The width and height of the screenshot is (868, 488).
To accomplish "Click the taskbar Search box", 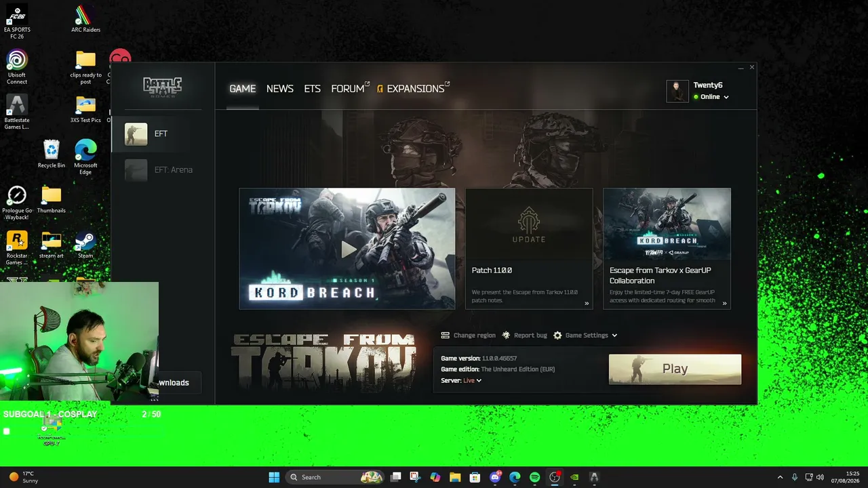I will pos(336,477).
